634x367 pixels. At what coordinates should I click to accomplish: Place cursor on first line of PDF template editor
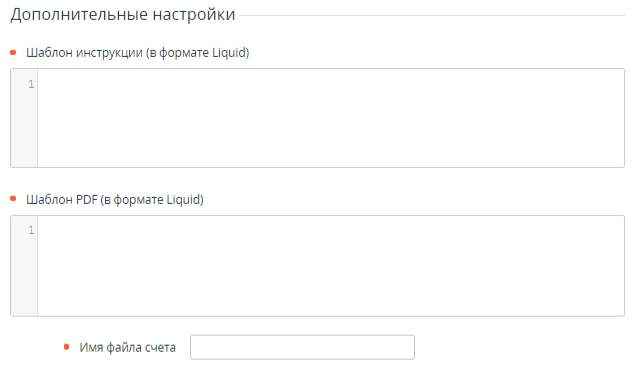pos(331,230)
